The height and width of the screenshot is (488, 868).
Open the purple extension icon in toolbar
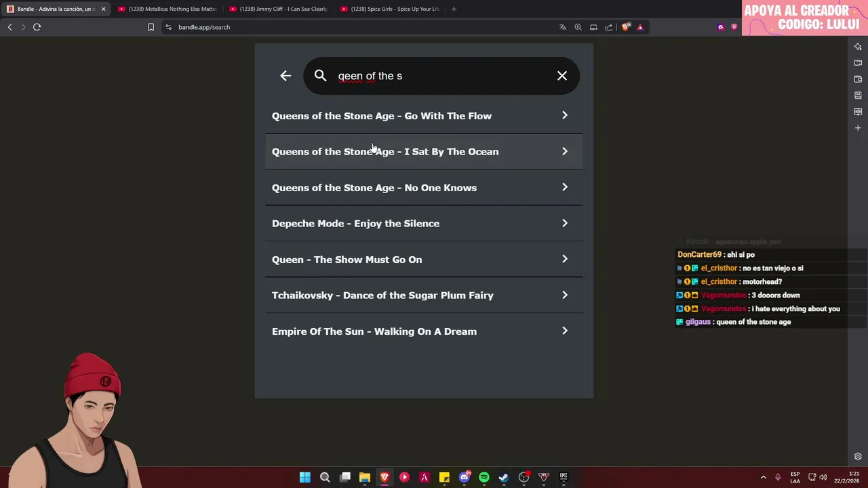click(720, 27)
